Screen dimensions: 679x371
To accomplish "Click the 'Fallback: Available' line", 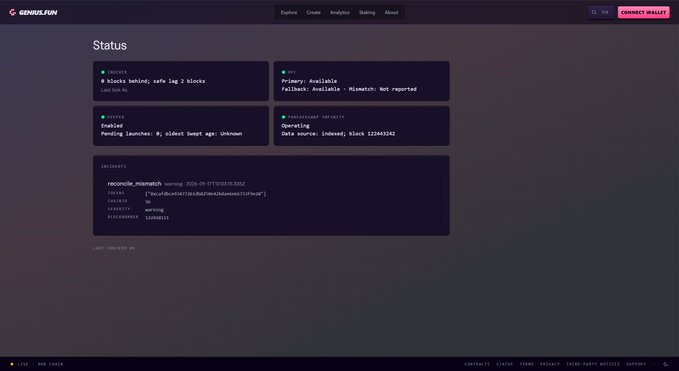I will pos(349,89).
